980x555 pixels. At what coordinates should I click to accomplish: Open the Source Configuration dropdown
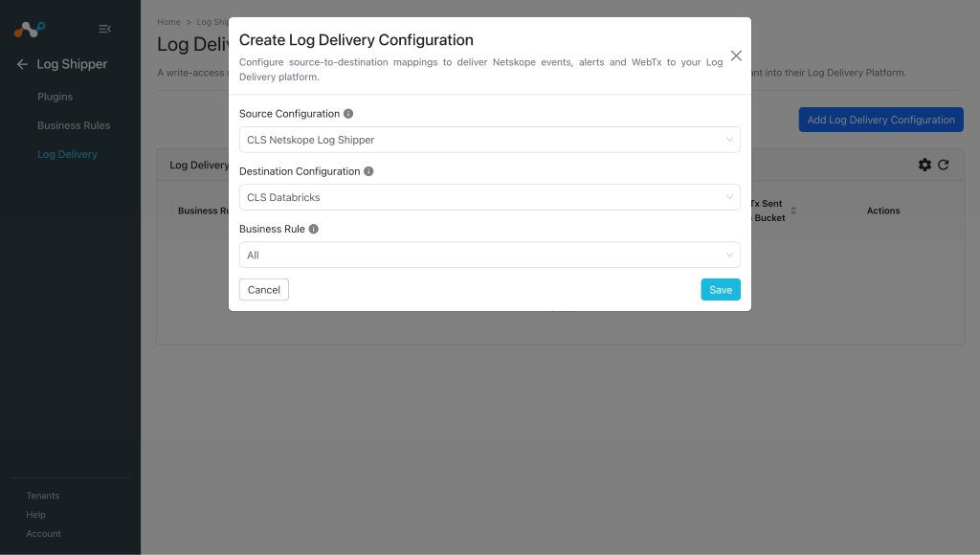(489, 140)
